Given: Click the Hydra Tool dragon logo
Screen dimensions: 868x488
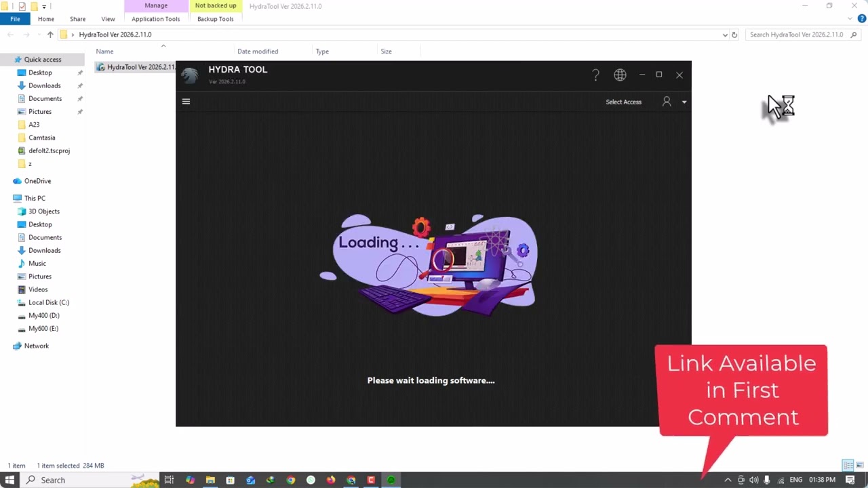Looking at the screenshot, I should point(191,75).
